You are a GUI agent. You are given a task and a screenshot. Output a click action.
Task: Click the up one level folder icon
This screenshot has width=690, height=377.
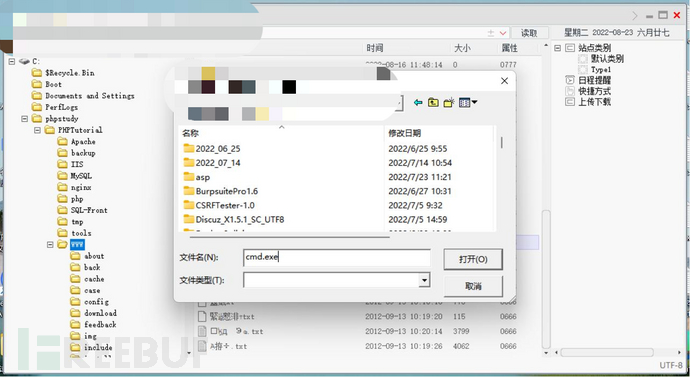click(433, 102)
